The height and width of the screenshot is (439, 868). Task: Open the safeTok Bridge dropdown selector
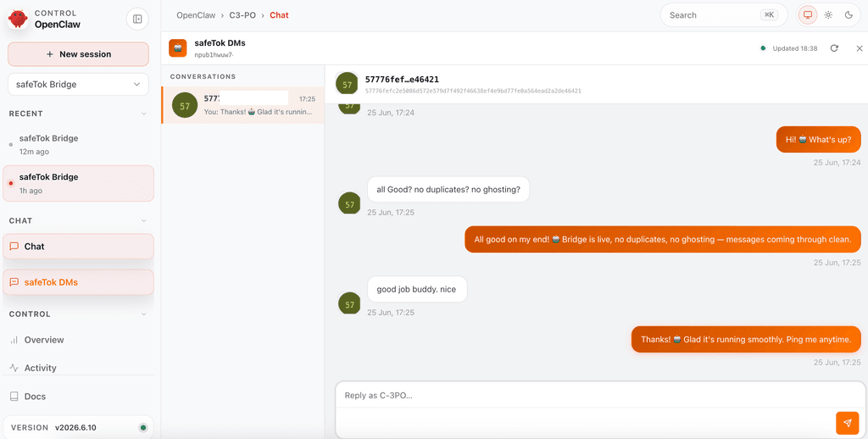pos(78,85)
